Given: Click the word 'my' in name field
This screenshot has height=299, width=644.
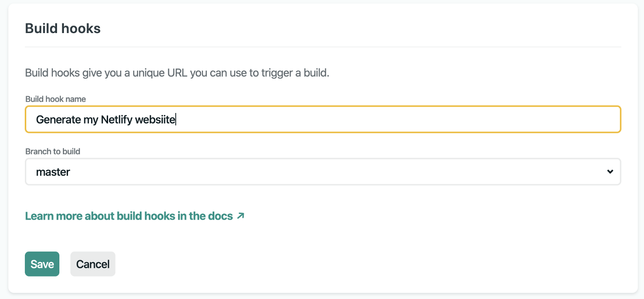Looking at the screenshot, I should pyautogui.click(x=89, y=120).
